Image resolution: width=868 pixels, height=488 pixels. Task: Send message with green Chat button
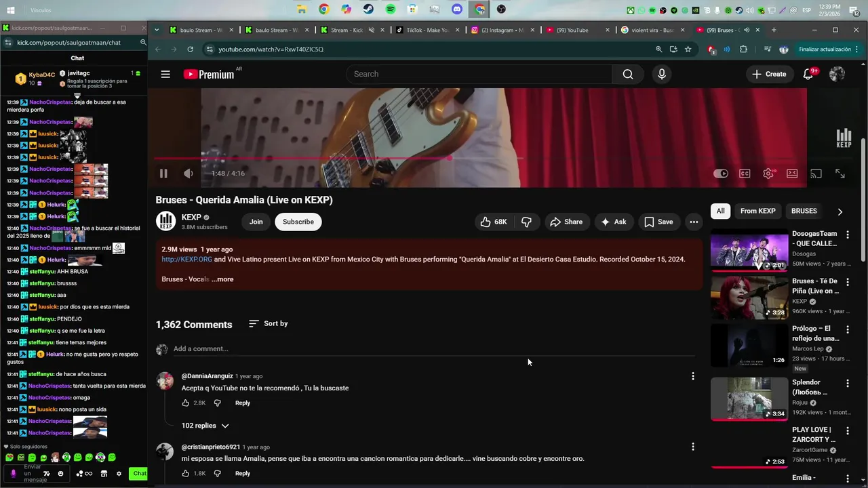coord(140,474)
